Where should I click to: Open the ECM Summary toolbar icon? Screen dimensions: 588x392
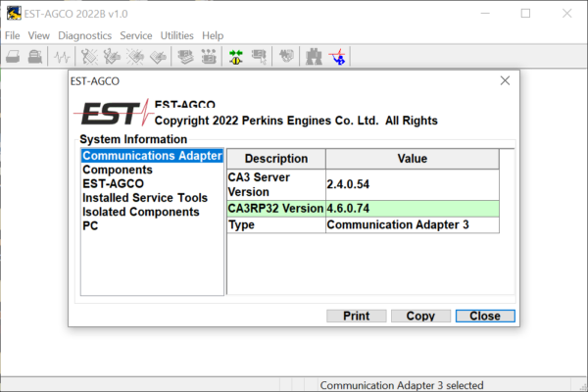[185, 57]
